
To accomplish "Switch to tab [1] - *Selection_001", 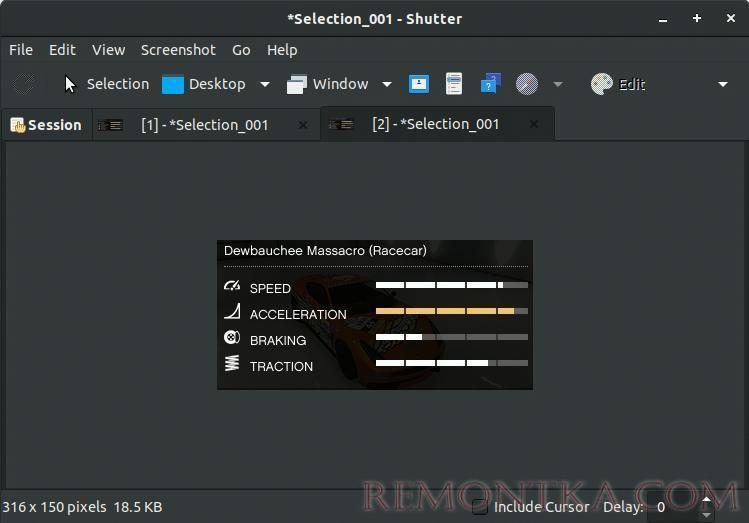I will coord(204,125).
